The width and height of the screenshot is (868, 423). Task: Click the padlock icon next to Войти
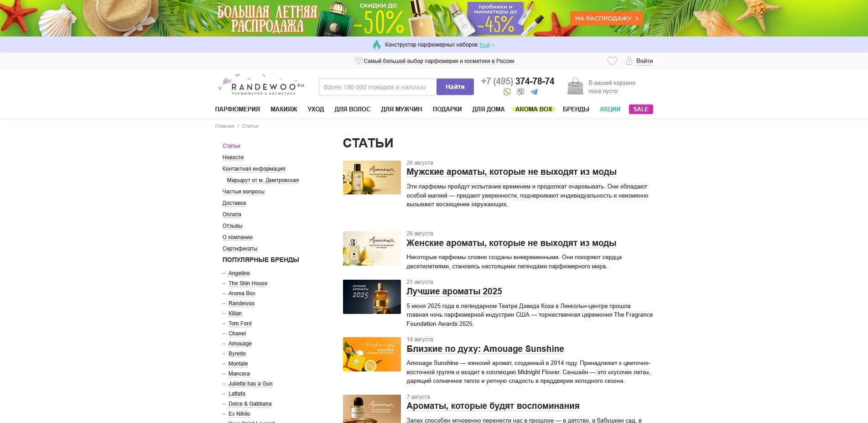pyautogui.click(x=629, y=61)
